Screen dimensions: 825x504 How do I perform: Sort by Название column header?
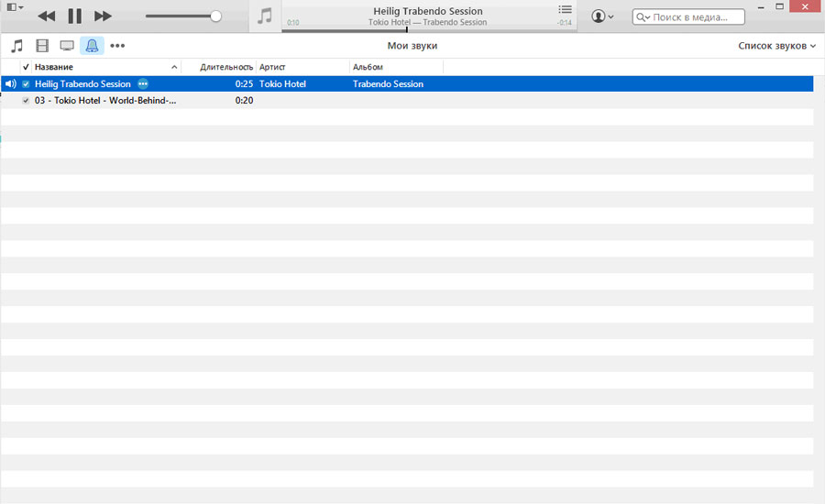coord(101,67)
